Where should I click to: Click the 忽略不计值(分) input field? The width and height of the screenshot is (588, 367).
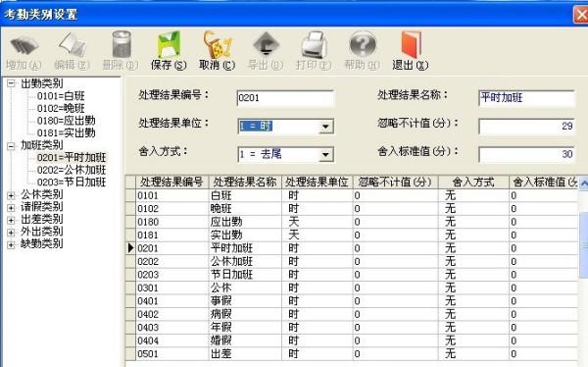526,127
